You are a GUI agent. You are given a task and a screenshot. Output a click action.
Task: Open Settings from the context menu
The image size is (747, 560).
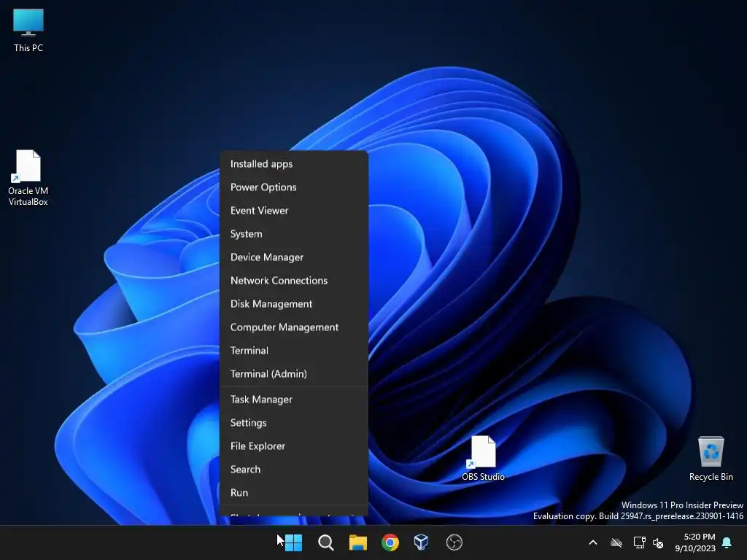tap(294, 423)
